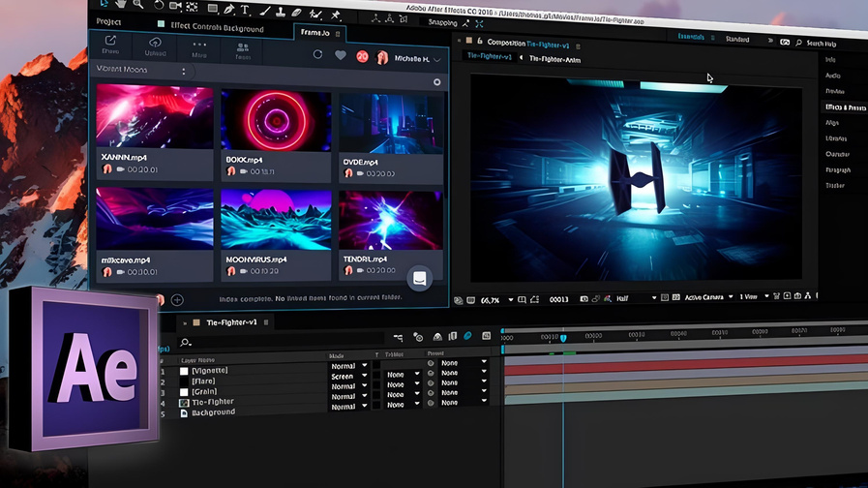Toggle the circle option above the Frame.io thumbnails
The width and height of the screenshot is (868, 488).
pos(436,82)
